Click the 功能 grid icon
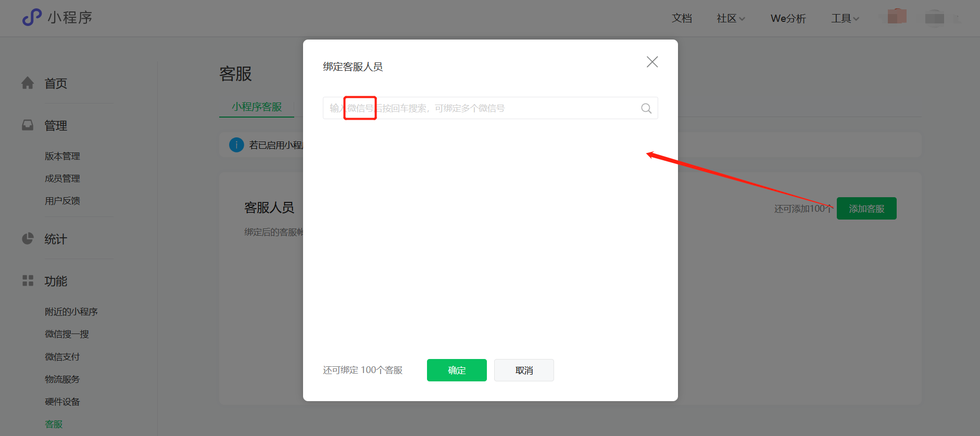This screenshot has height=436, width=980. click(28, 281)
